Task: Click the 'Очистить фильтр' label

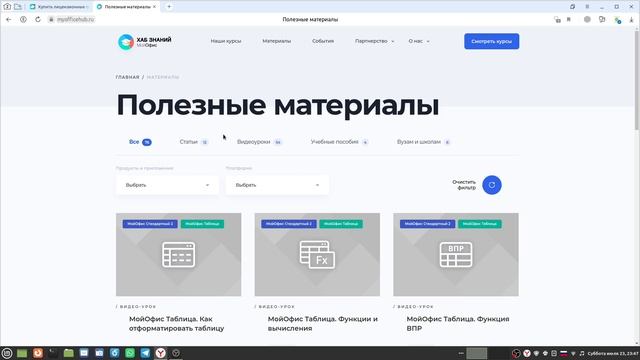Action: point(464,185)
